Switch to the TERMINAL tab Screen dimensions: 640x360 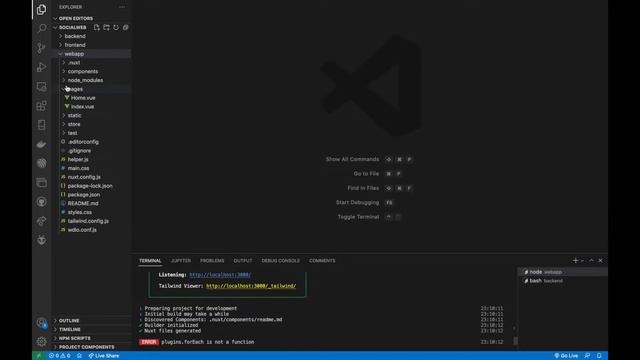point(150,260)
